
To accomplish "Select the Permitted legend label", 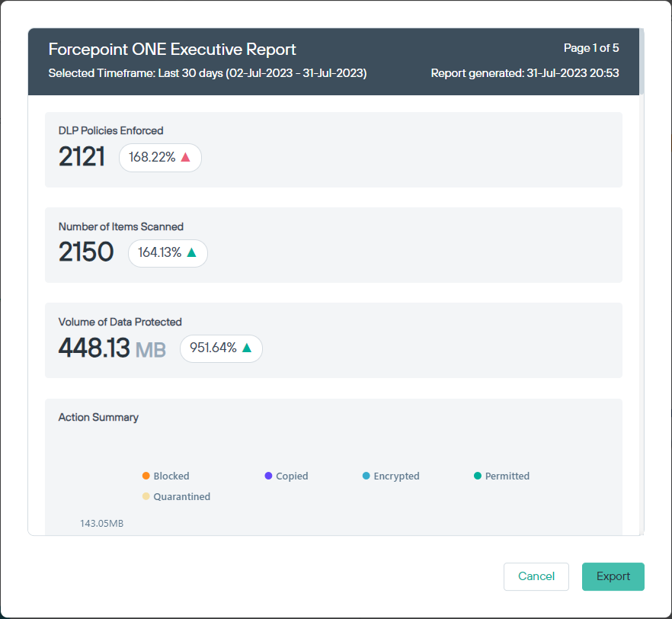I will (x=507, y=476).
